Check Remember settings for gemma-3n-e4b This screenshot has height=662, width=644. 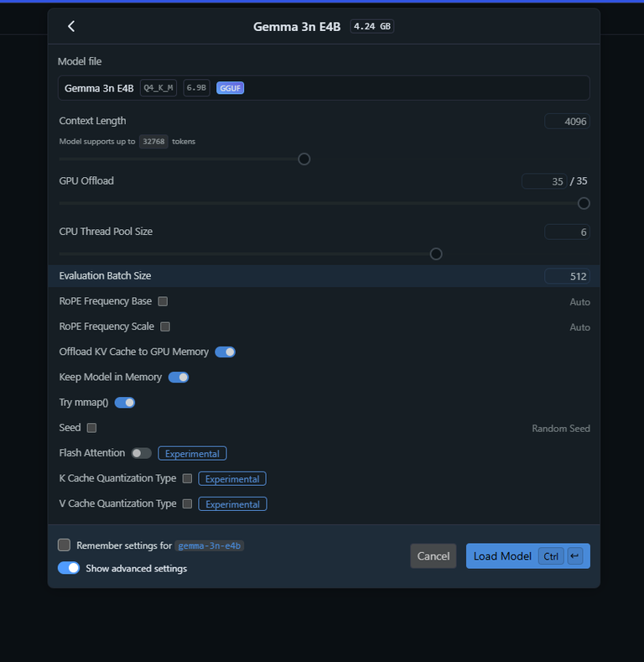(65, 545)
